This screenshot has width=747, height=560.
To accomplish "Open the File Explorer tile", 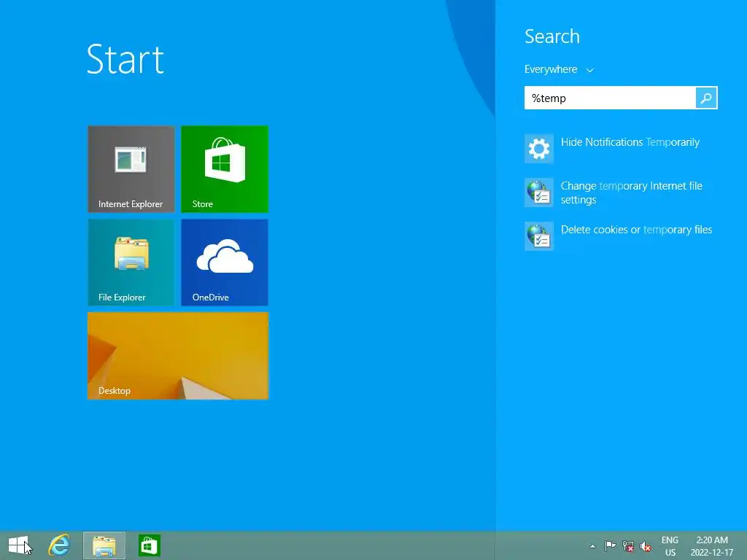I will pyautogui.click(x=131, y=262).
